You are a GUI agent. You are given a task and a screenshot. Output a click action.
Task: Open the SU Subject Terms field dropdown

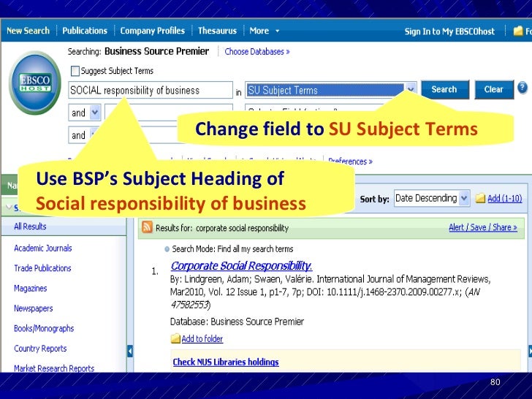pos(411,90)
